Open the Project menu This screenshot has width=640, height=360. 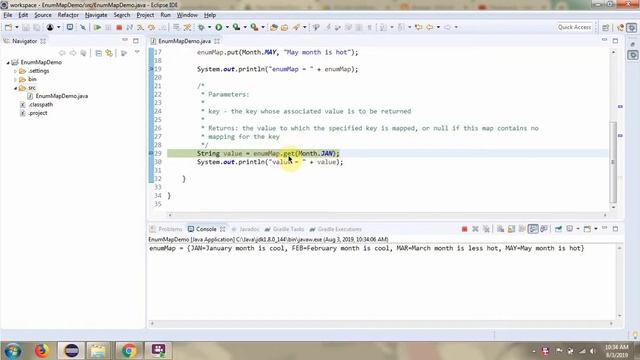[145, 15]
